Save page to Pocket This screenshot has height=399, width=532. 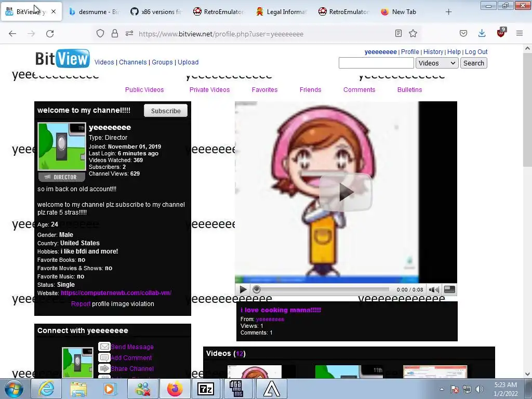point(463,33)
